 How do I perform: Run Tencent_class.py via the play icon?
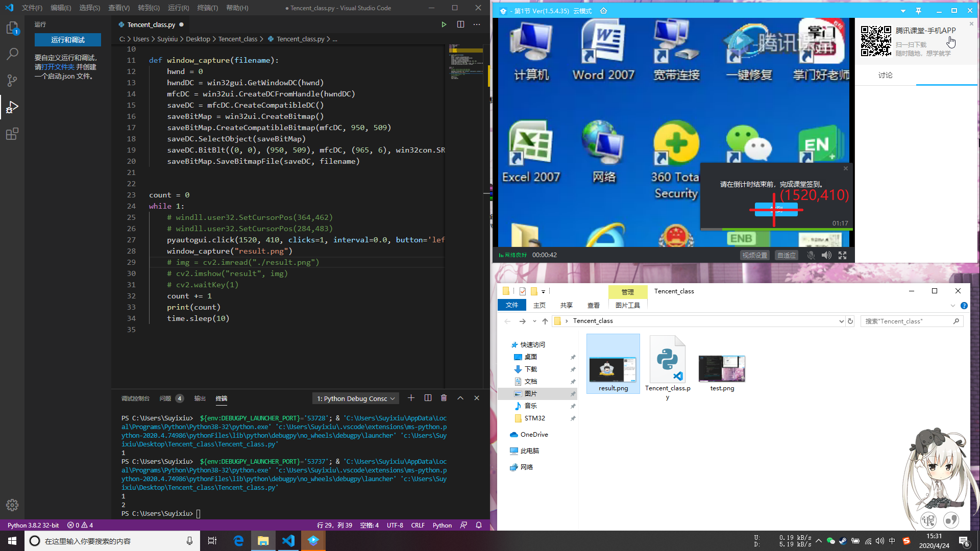click(x=444, y=24)
